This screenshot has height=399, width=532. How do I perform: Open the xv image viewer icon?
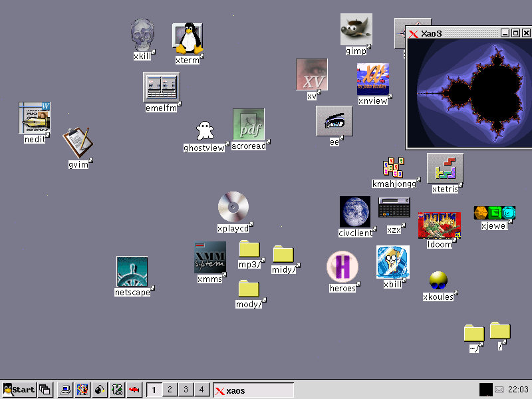(x=312, y=74)
